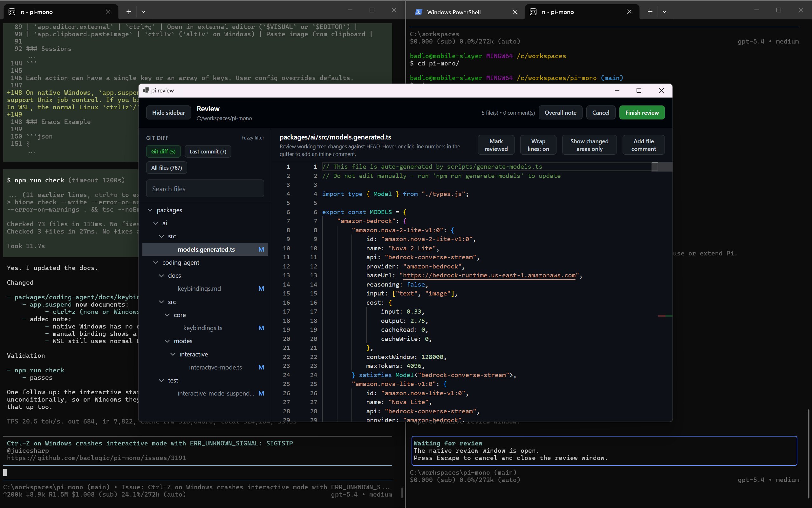
Task: Open the tab list chevron in left terminal
Action: click(143, 12)
